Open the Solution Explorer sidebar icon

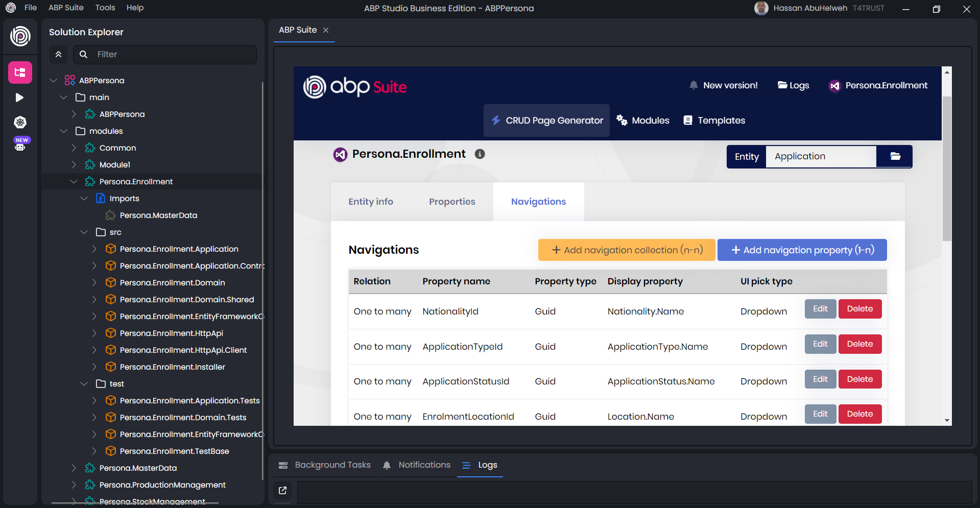tap(20, 72)
